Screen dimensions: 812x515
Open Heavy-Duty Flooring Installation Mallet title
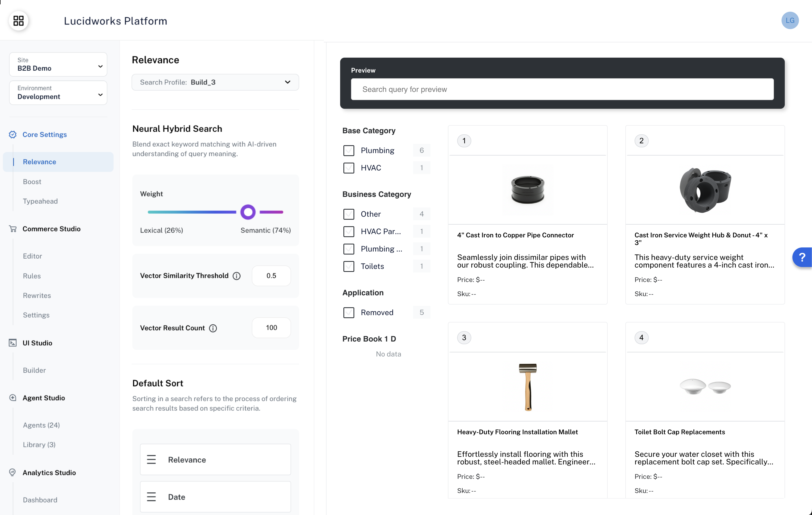pyautogui.click(x=517, y=432)
